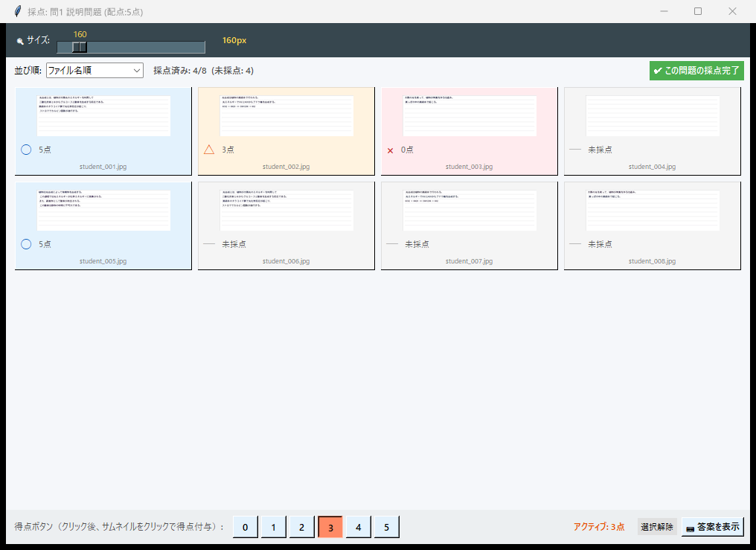Click the blue circle mark on student_001
Image resolution: width=756 pixels, height=550 pixels.
pos(26,150)
